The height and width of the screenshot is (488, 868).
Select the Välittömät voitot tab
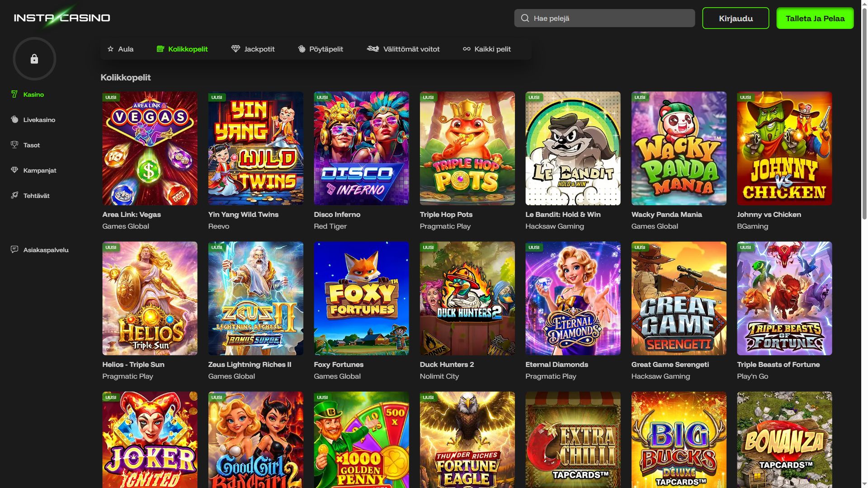click(403, 49)
